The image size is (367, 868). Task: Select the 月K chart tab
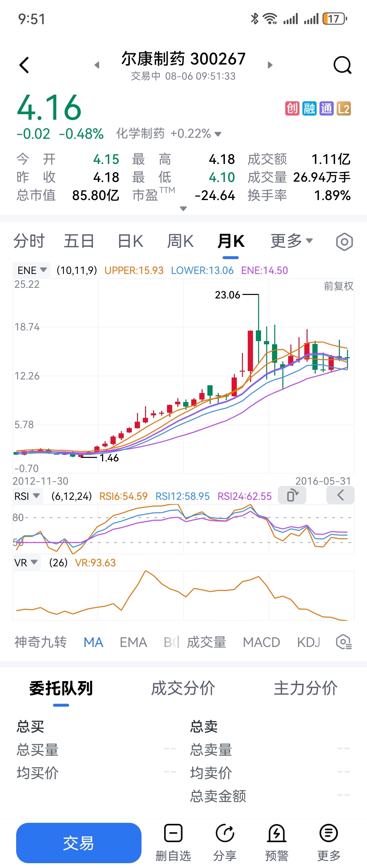coord(231,241)
